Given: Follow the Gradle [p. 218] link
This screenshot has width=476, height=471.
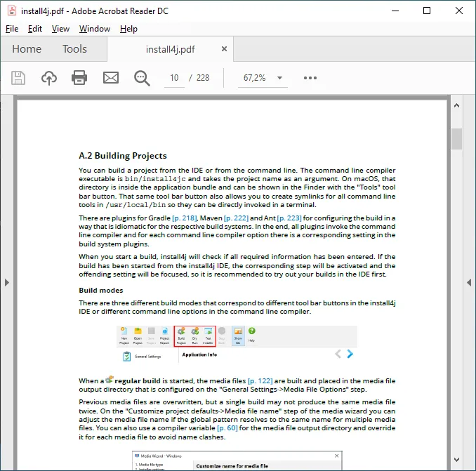Looking at the screenshot, I should 185,218.
